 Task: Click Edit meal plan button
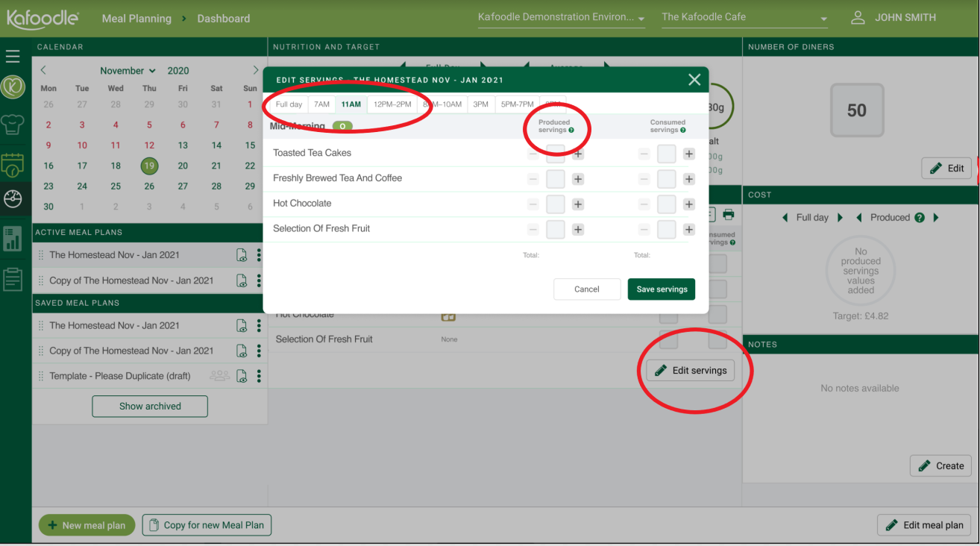(x=925, y=525)
